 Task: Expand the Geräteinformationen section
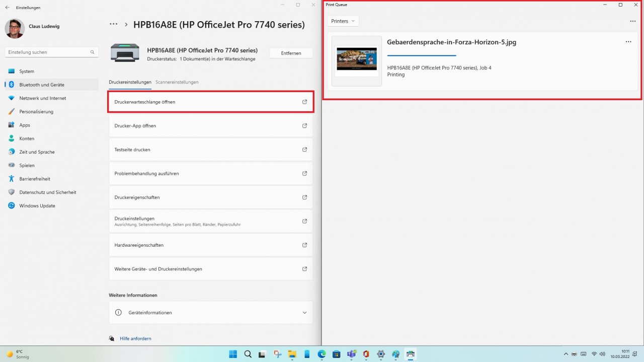point(211,313)
